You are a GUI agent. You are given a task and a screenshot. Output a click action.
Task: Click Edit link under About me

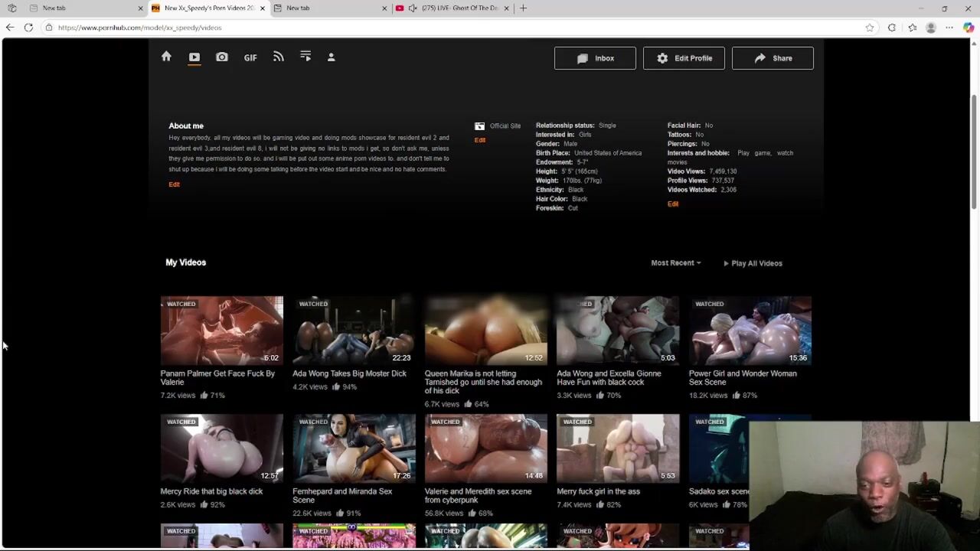[175, 184]
